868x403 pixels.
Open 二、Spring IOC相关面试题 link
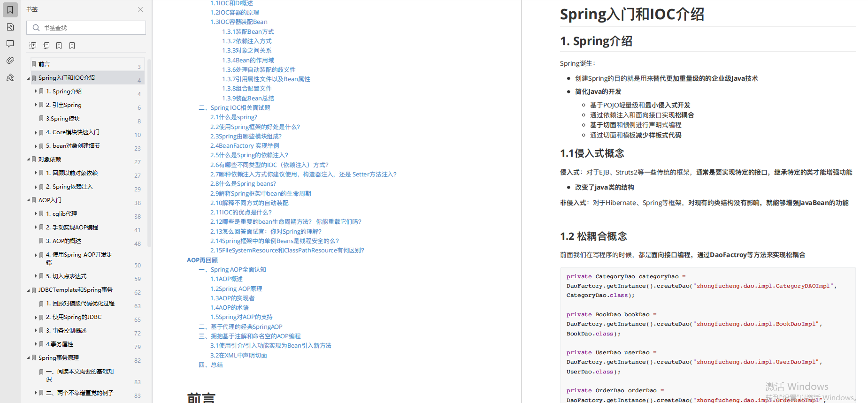click(234, 108)
